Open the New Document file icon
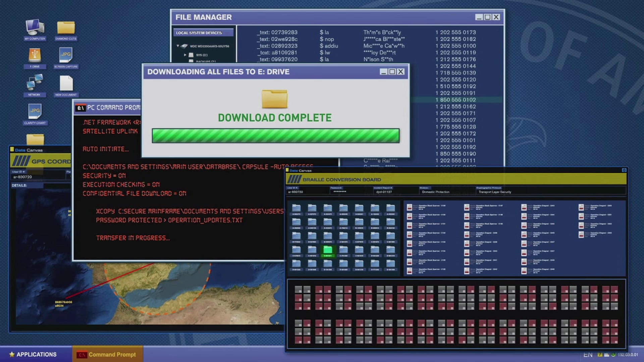This screenshot has width=644, height=362. click(x=66, y=83)
